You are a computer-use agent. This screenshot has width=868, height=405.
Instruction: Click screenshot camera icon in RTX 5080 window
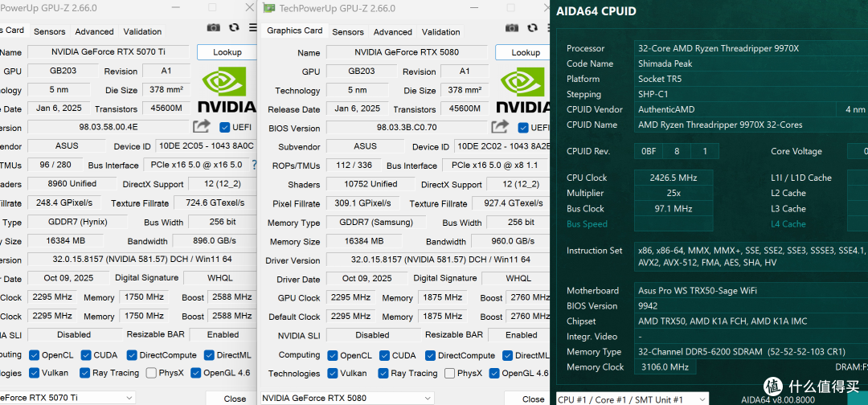point(511,27)
